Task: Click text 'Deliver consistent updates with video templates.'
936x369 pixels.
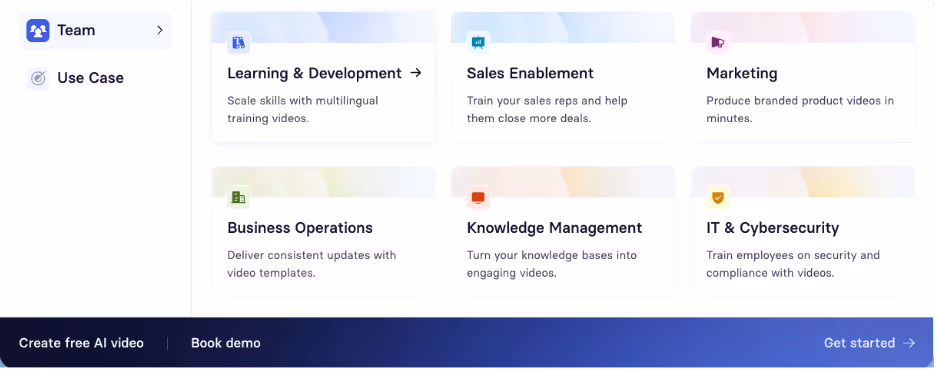Action: (x=312, y=264)
